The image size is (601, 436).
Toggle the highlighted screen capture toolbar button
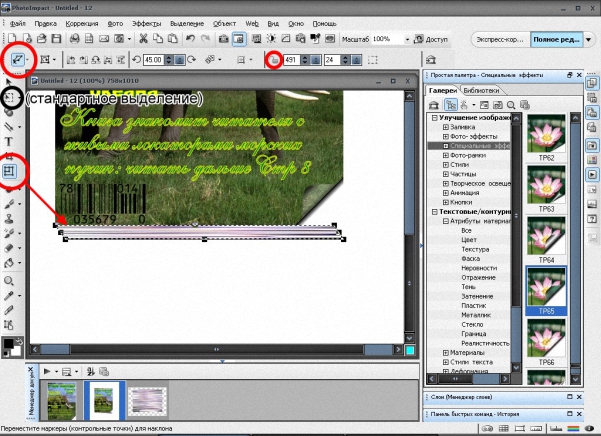click(x=239, y=39)
